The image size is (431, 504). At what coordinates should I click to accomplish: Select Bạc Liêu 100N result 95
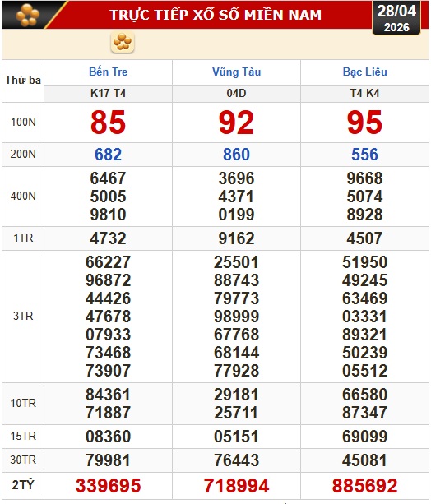tap(364, 123)
